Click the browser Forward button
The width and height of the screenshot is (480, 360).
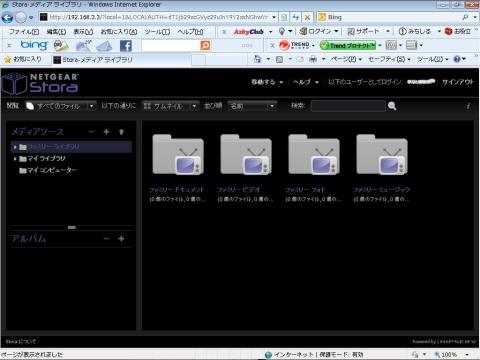(x=21, y=17)
